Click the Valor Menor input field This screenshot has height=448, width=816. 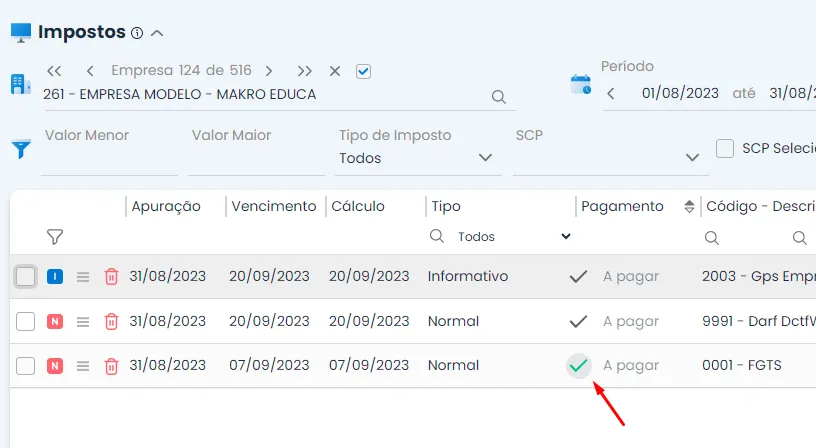(x=109, y=158)
